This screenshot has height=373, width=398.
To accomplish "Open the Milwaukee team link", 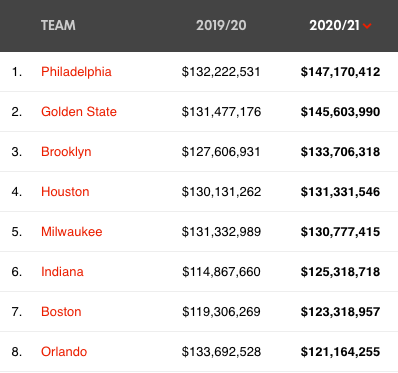I will click(x=72, y=232).
